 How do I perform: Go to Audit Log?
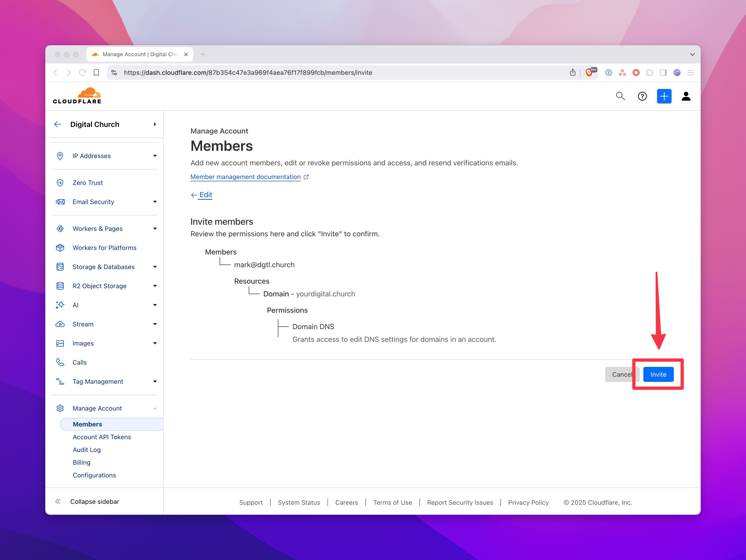[x=87, y=450]
